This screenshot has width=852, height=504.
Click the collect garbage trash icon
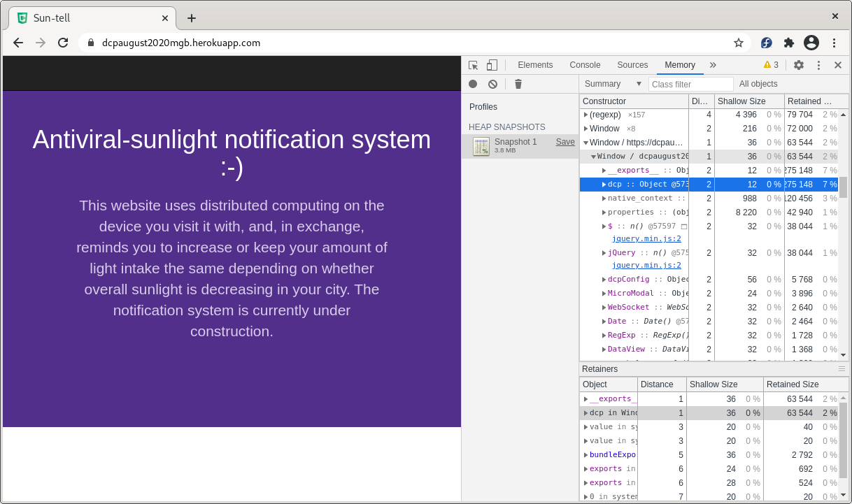[518, 84]
